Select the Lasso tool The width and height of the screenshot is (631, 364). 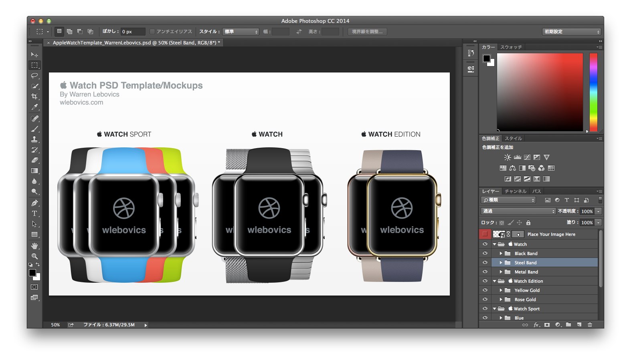[x=34, y=75]
